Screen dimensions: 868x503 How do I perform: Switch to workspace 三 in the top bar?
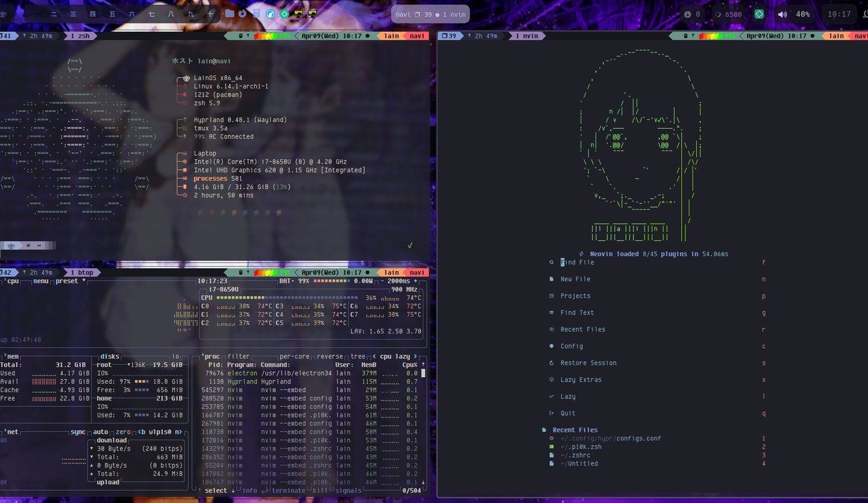pos(73,13)
